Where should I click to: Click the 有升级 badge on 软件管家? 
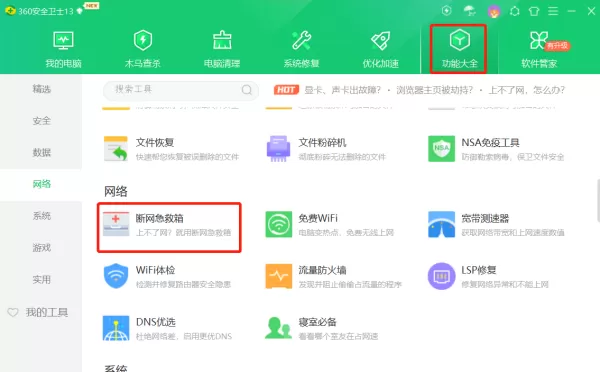(x=558, y=46)
